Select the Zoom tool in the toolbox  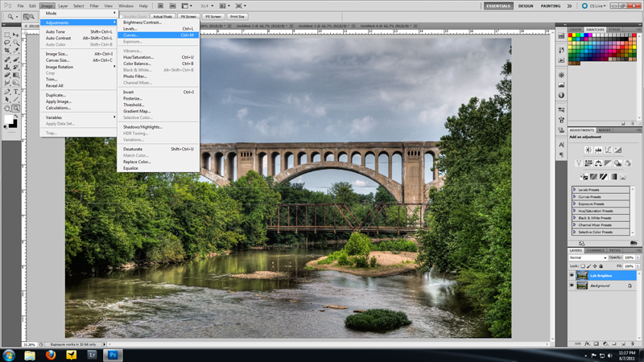[15, 108]
